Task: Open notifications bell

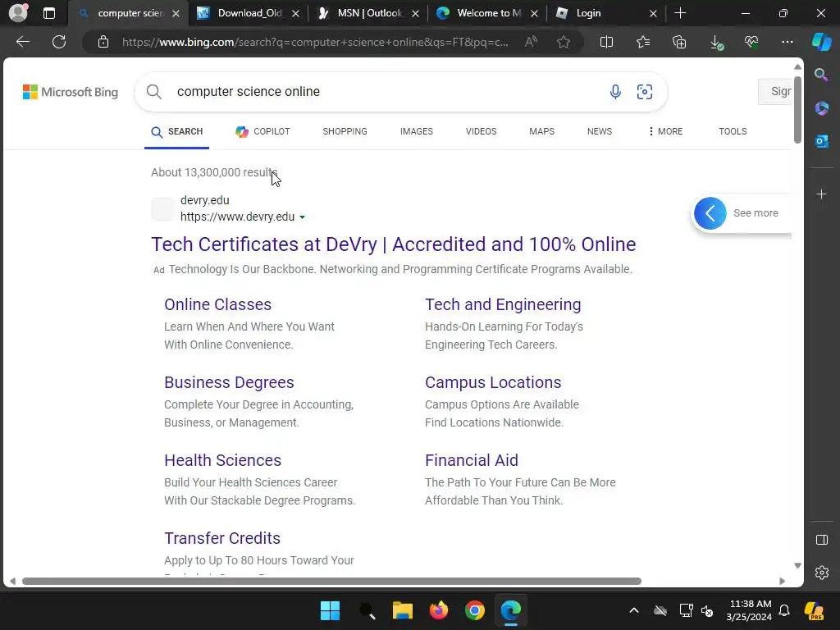Action: 784,610
